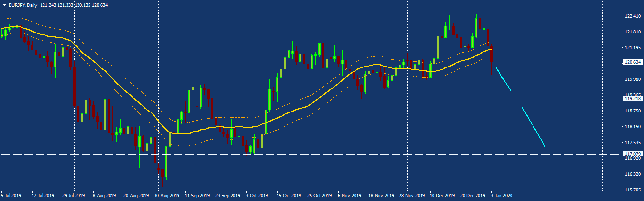Select the current price label 120.634

point(633,62)
